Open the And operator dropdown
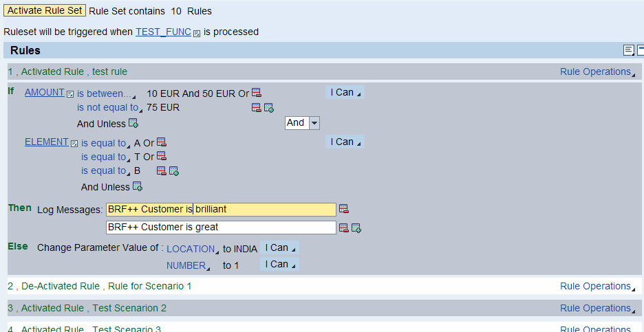This screenshot has height=332, width=644. coord(314,123)
